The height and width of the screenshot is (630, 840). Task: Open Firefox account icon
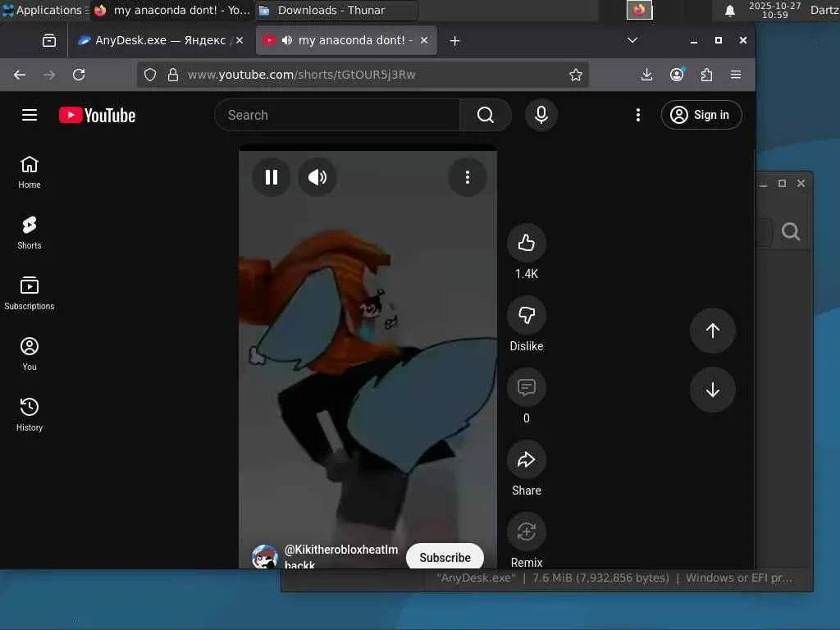(677, 75)
